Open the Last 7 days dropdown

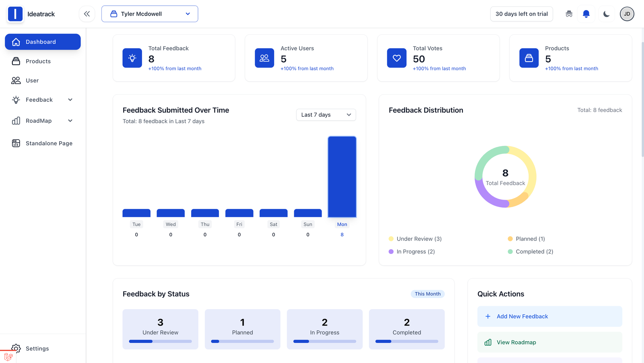point(326,115)
